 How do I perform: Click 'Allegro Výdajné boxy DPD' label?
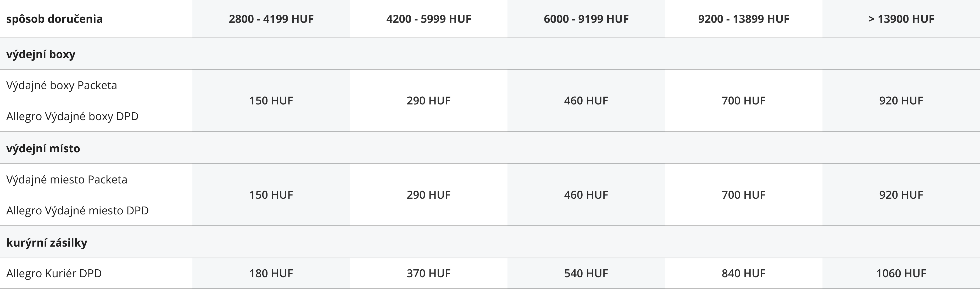tap(72, 116)
